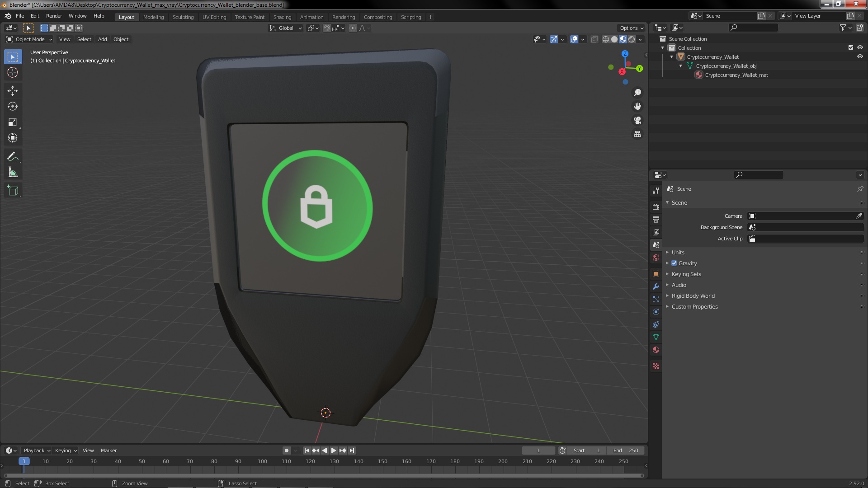This screenshot has width=868, height=488.
Task: Open the Global transform orientation dropdown
Action: [285, 28]
